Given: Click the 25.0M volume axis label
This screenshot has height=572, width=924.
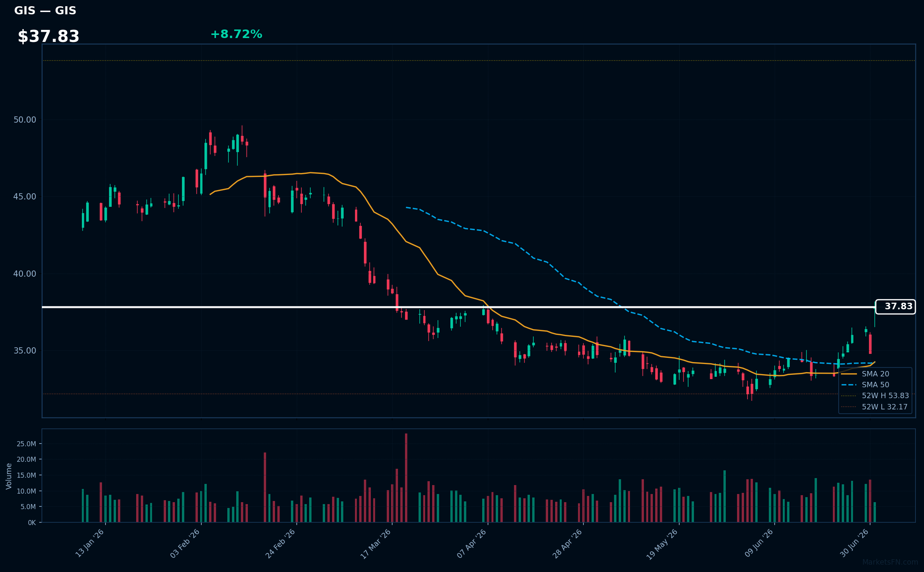Looking at the screenshot, I should click(x=26, y=444).
